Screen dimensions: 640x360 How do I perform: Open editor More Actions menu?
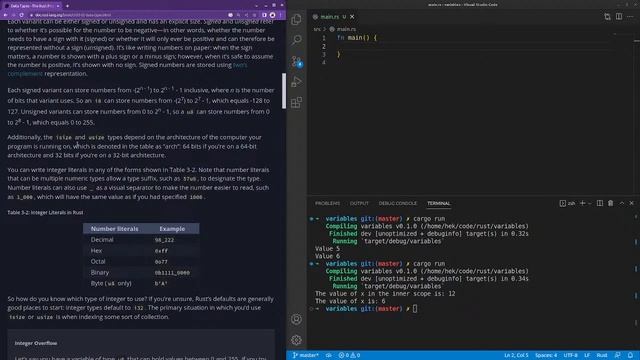click(x=630, y=16)
